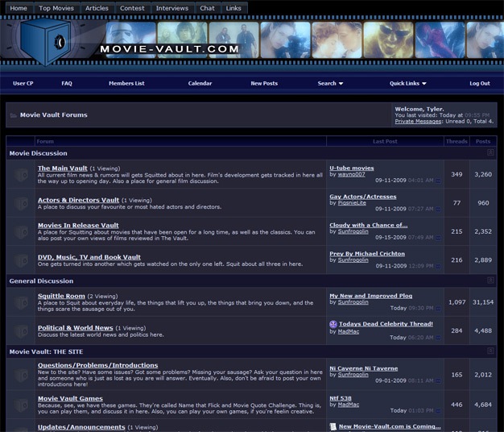Open Questions/Problems/Introductions forum
504x432 pixels.
click(97, 365)
